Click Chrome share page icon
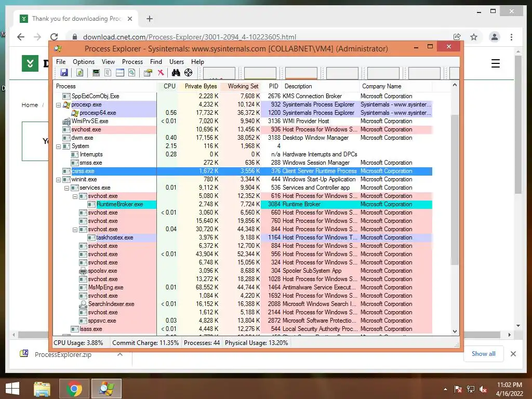 (457, 37)
